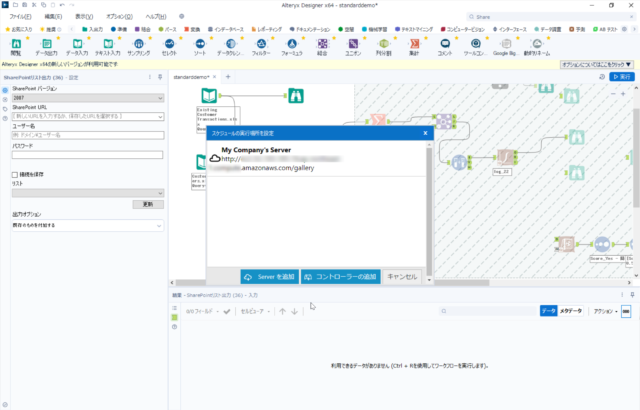Select the フィルター filter tool icon
The width and height of the screenshot is (640, 410).
click(261, 44)
